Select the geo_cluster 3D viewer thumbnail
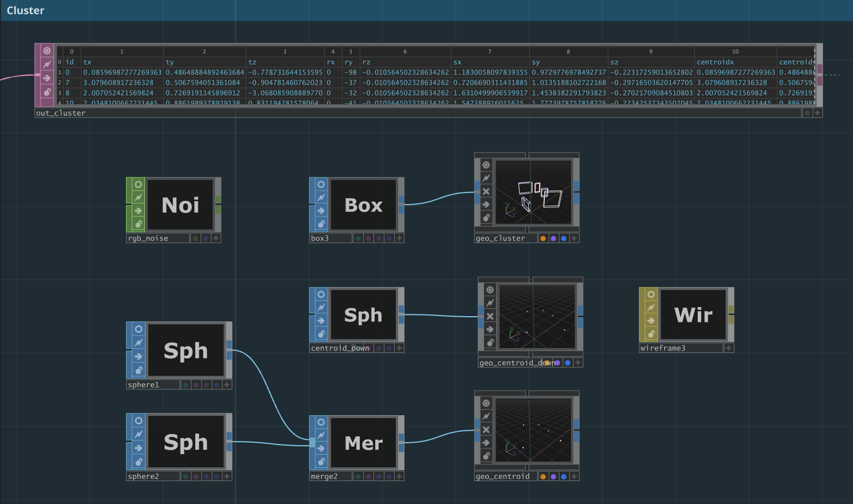853x504 pixels. coord(533,192)
